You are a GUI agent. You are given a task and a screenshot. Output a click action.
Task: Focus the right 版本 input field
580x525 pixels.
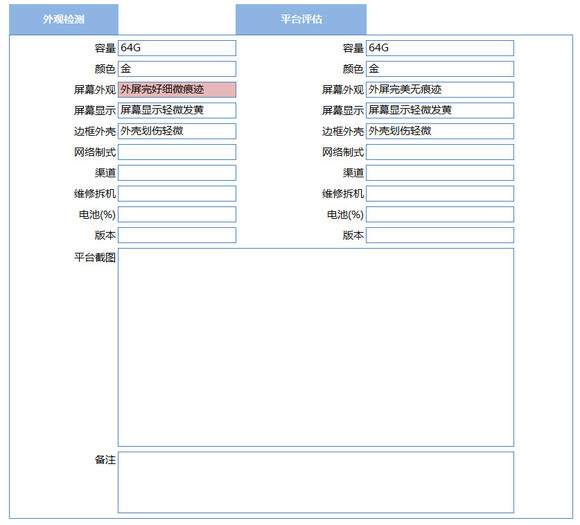[440, 235]
